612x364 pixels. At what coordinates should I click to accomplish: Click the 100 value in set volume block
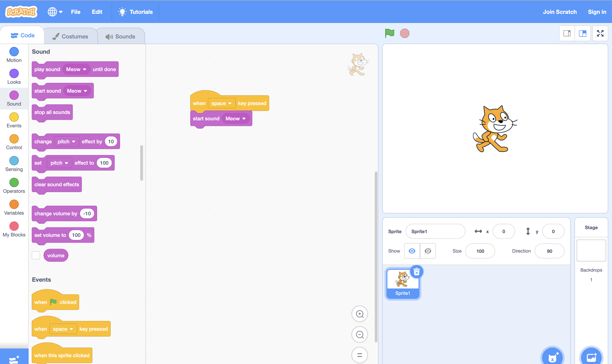[x=76, y=235]
